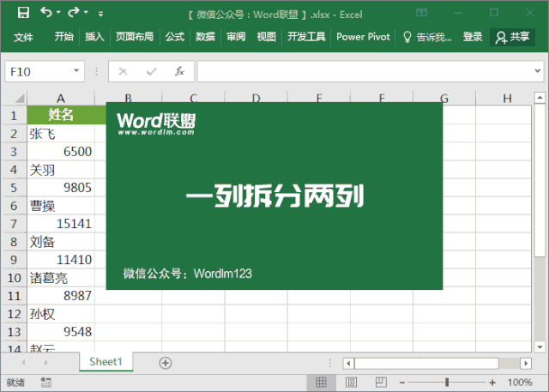Select the Sheet1 worksheet tab
The width and height of the screenshot is (549, 392).
click(x=106, y=362)
